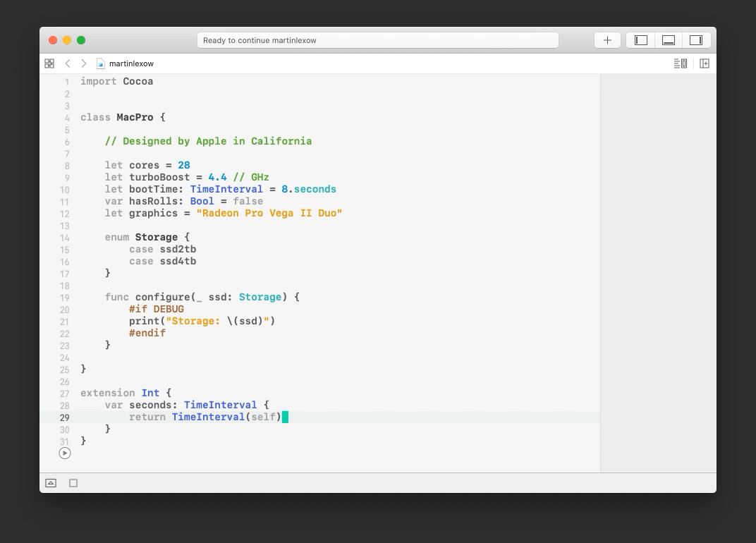756x543 pixels.
Task: Click the string "Radeon Pro Vega II Duo"
Action: click(x=269, y=213)
